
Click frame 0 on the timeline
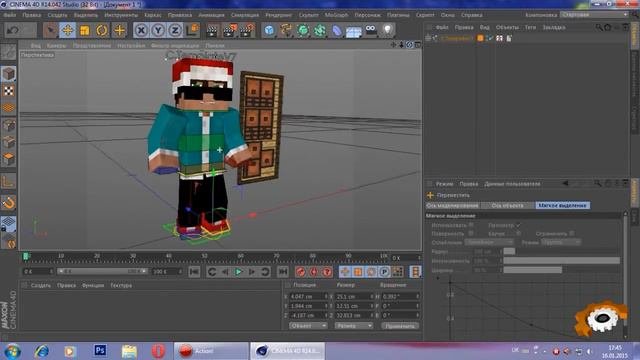click(26, 257)
